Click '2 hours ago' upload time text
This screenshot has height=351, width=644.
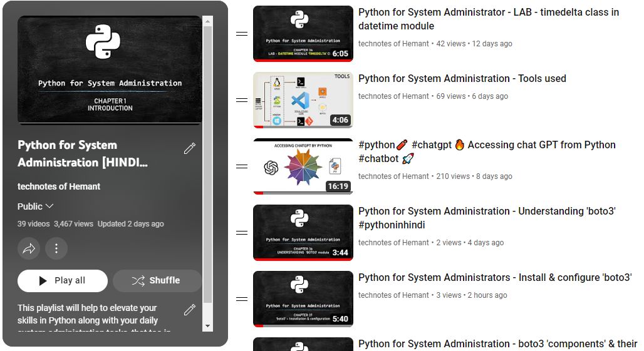487,295
